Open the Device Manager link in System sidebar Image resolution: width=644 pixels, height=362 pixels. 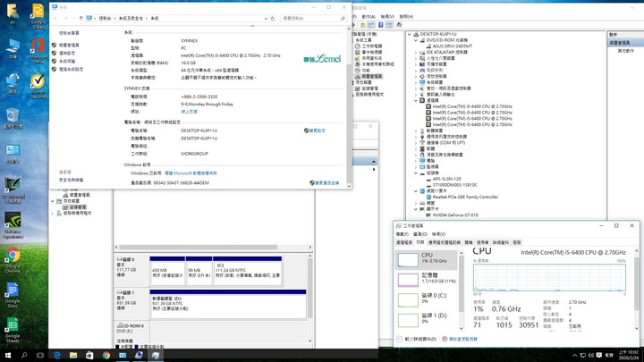69,46
